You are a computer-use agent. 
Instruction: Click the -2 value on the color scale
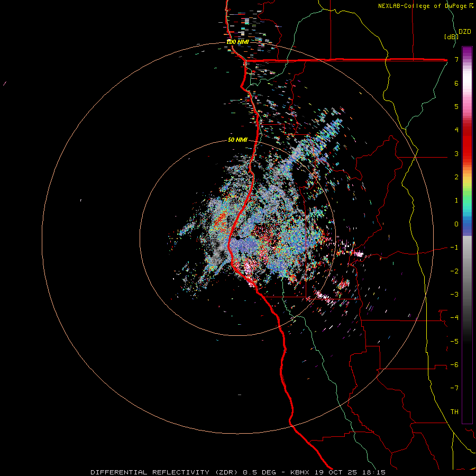(454, 271)
